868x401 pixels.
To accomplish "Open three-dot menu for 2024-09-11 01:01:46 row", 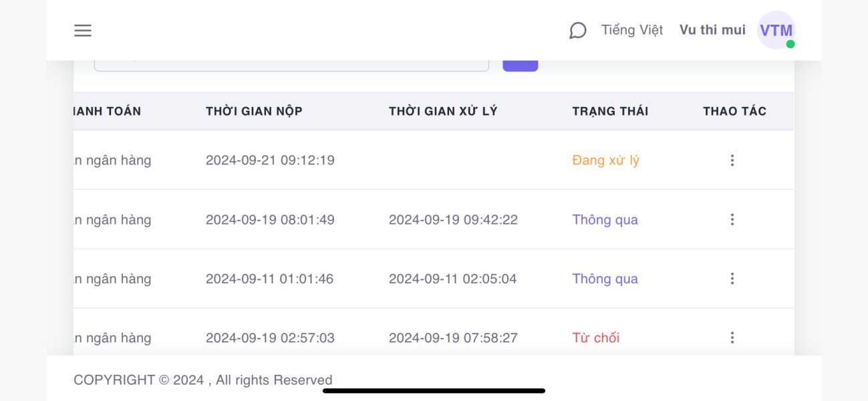I will 732,279.
